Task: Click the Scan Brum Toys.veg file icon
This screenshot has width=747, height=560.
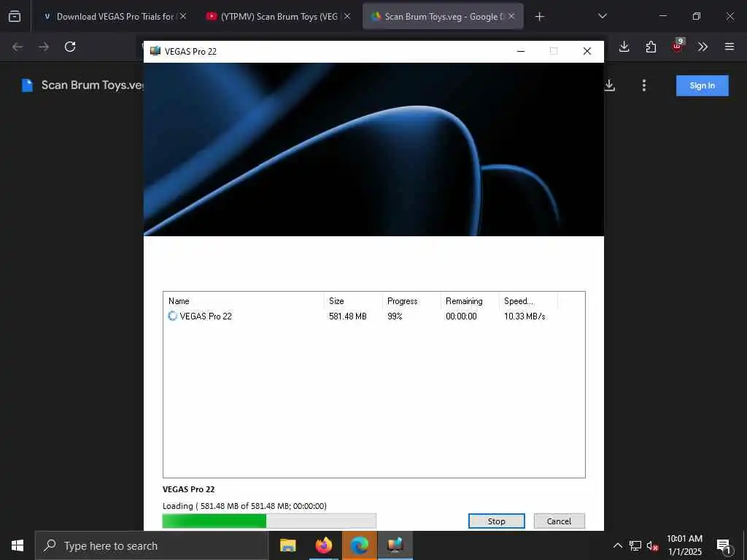Action: [x=28, y=85]
